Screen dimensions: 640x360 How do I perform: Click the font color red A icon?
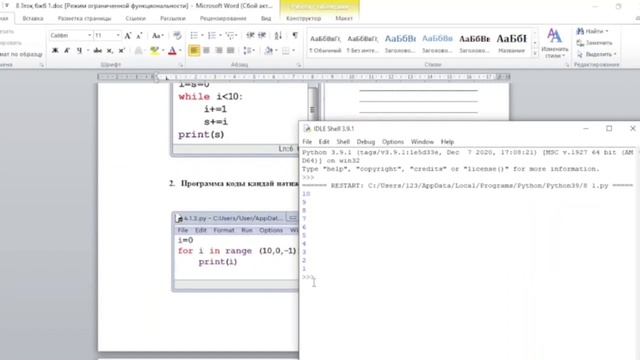point(172,51)
